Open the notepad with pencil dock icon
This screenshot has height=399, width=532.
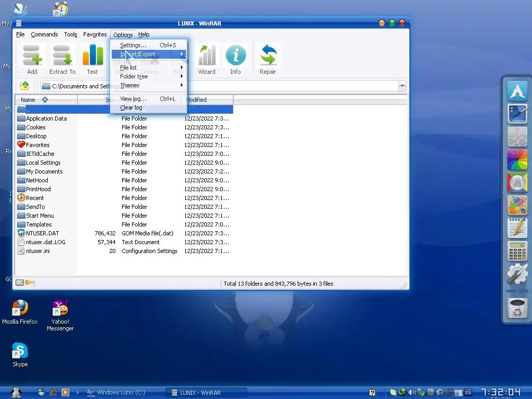point(517,228)
